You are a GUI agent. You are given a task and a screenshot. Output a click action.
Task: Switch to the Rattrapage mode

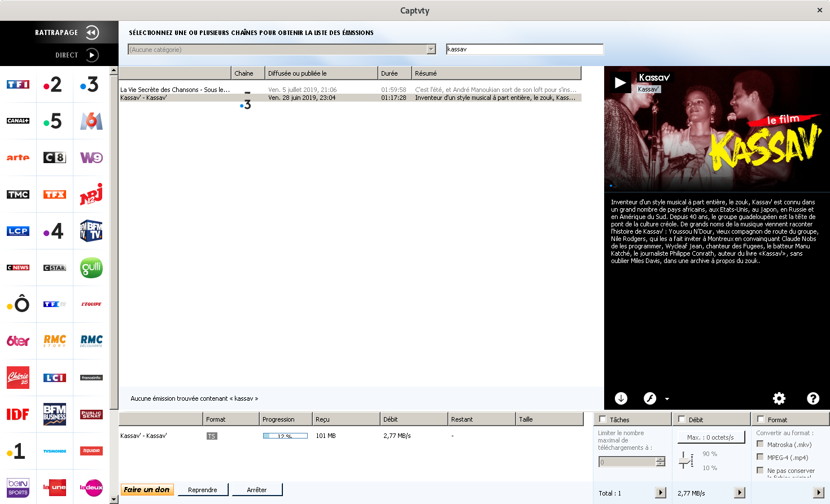pos(92,33)
